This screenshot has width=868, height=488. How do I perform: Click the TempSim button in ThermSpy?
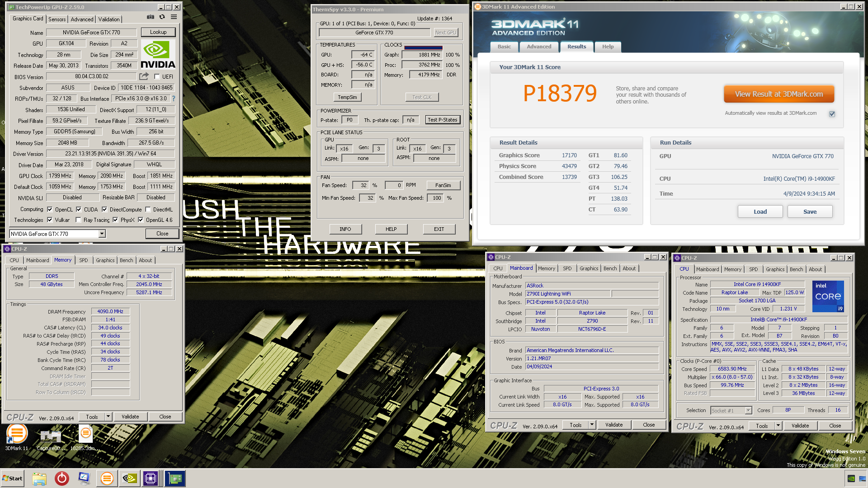[x=347, y=97]
